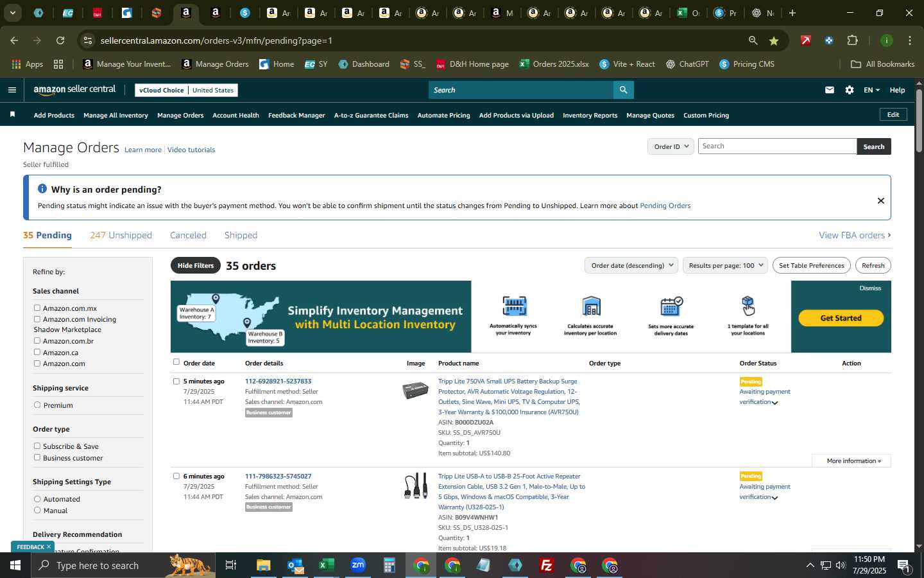Check the Amazon.com.br filter
The image size is (924, 578).
tap(37, 340)
